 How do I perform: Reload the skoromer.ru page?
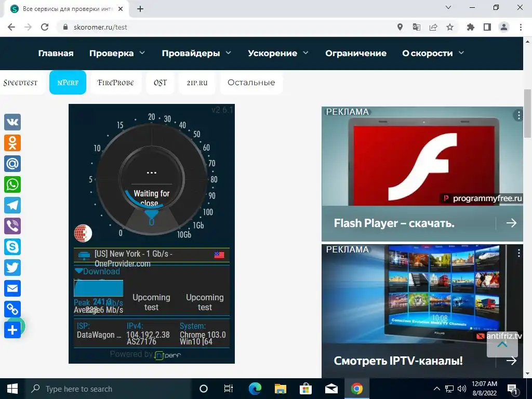point(45,27)
